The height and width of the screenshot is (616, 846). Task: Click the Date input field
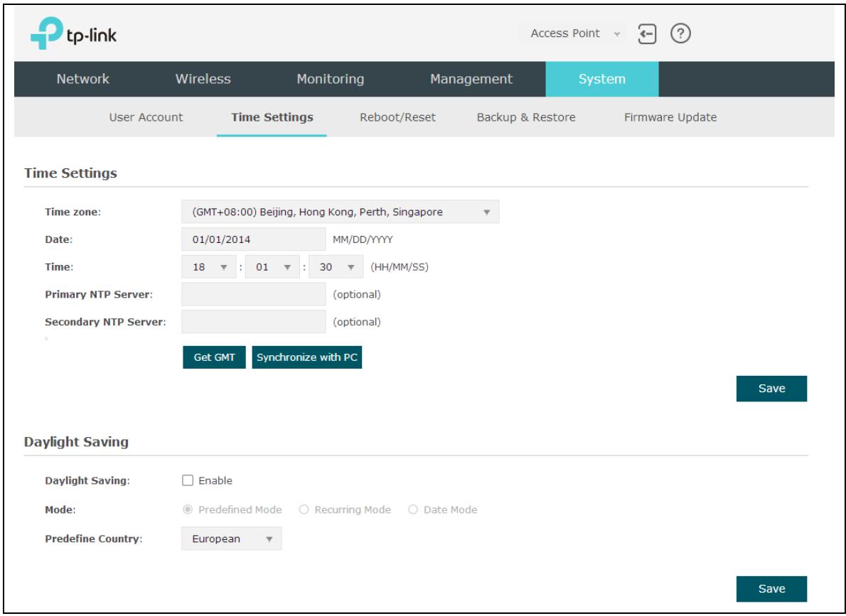tap(253, 239)
